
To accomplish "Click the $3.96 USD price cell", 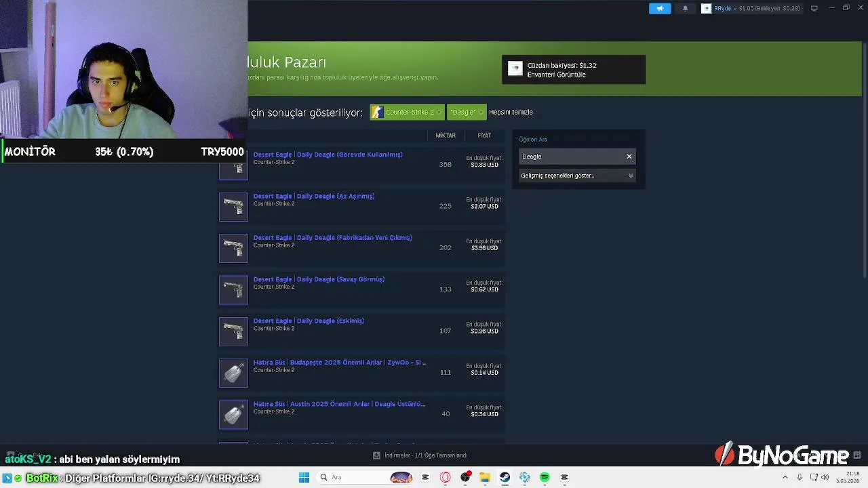I will 484,247.
